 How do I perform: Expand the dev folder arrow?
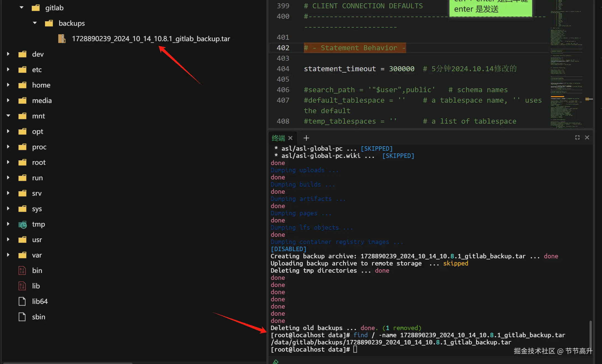point(8,54)
